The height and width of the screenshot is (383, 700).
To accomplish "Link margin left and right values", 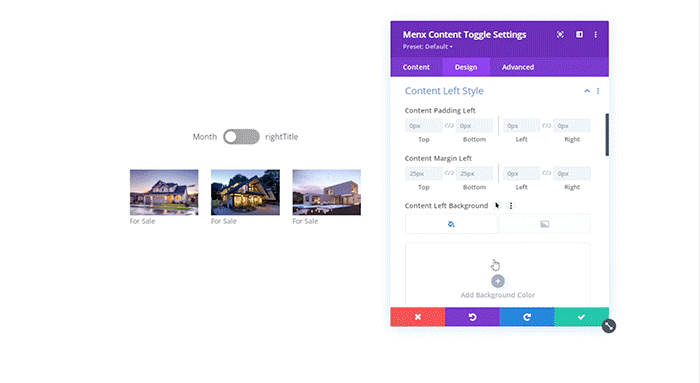I will [546, 173].
